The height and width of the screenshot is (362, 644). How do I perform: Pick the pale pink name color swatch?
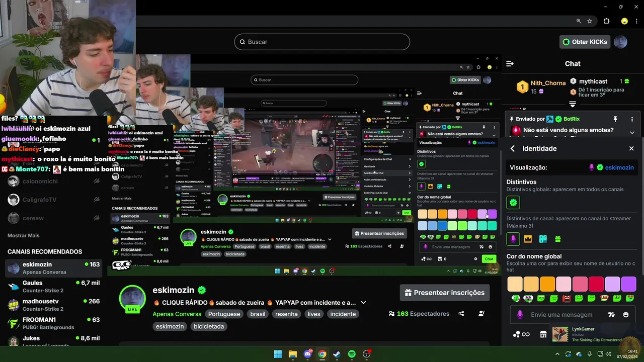(x=563, y=284)
